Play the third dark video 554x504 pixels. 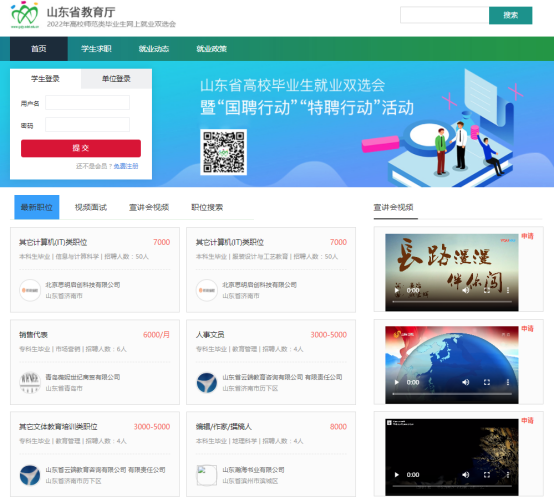click(x=396, y=475)
